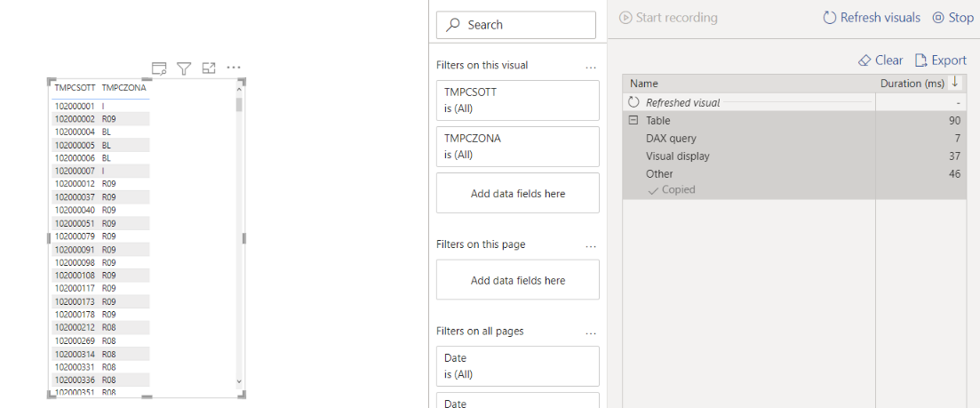This screenshot has width=980, height=408.
Task: Open the filter icon on the table visual header
Action: tap(183, 68)
